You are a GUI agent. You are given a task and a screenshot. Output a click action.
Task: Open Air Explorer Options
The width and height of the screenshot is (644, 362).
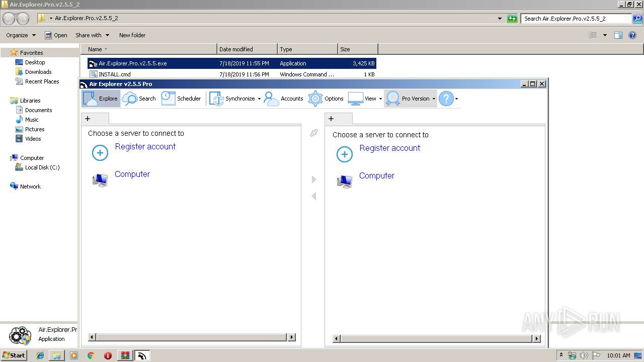click(326, 99)
